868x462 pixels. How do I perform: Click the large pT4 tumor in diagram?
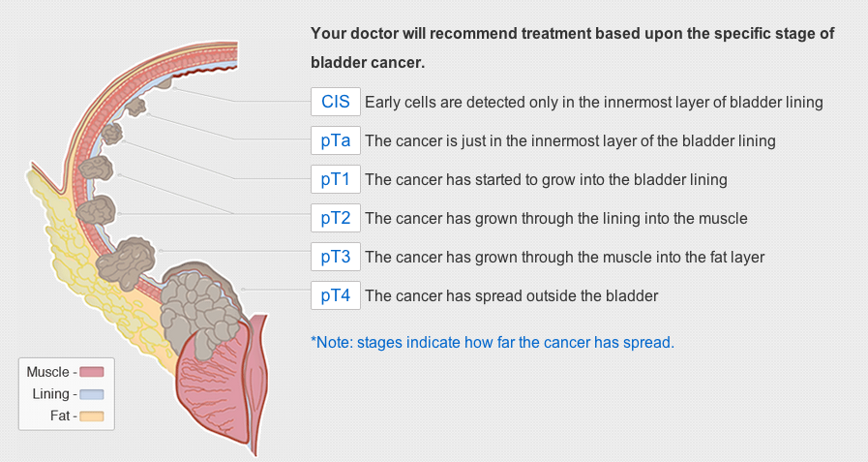(x=199, y=310)
